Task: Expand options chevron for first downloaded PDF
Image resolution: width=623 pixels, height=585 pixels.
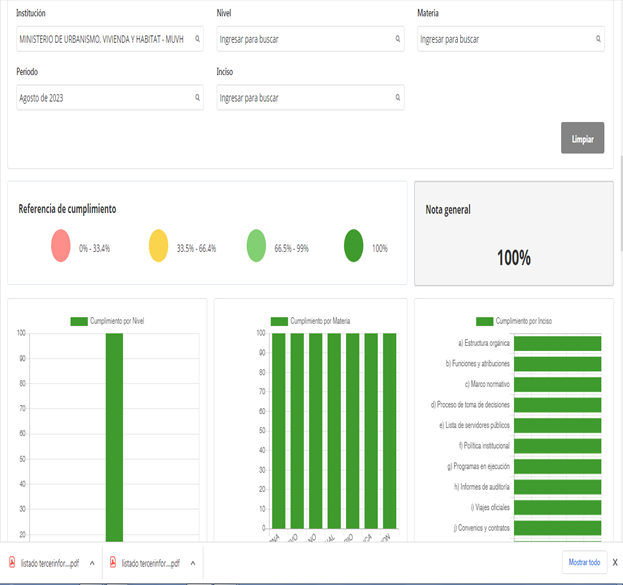Action: coord(92,563)
